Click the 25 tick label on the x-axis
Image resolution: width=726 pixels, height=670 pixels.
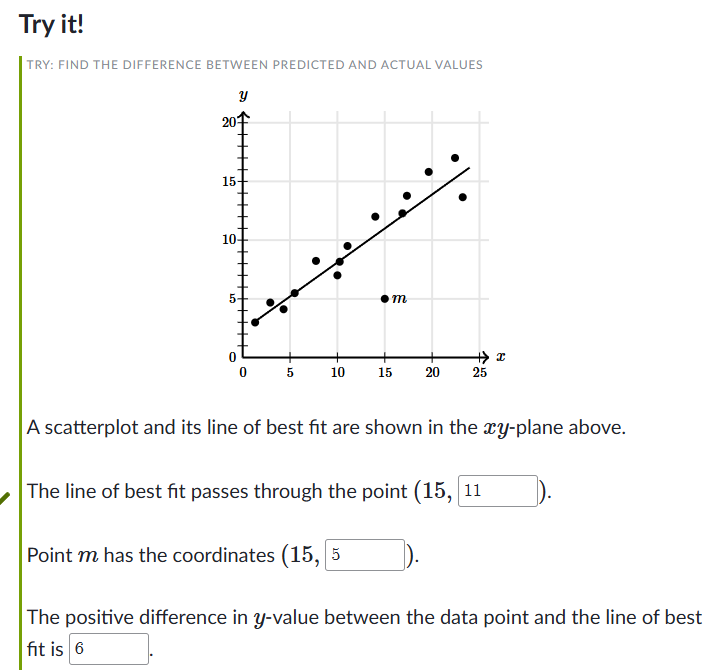pos(479,372)
